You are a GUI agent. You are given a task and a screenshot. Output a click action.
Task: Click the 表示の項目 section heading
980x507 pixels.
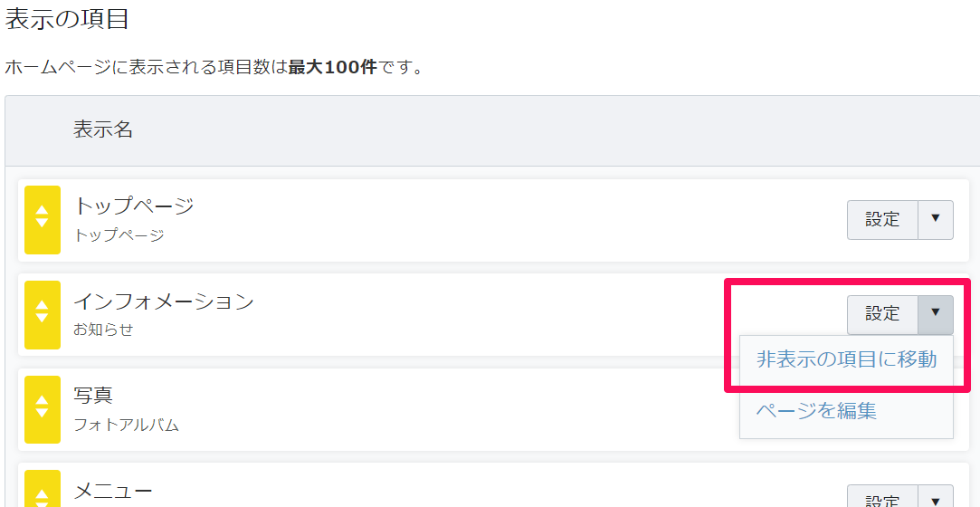(x=67, y=19)
